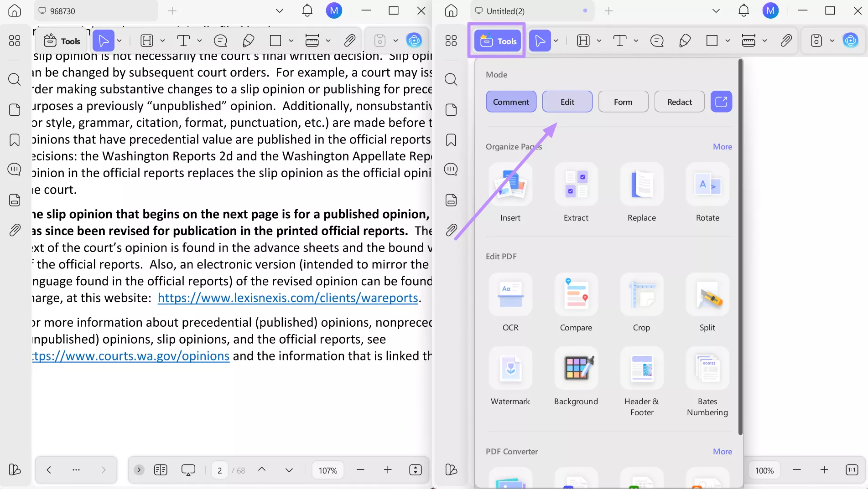Click the pencil drawing tool in left window
868x489 pixels.
point(248,41)
